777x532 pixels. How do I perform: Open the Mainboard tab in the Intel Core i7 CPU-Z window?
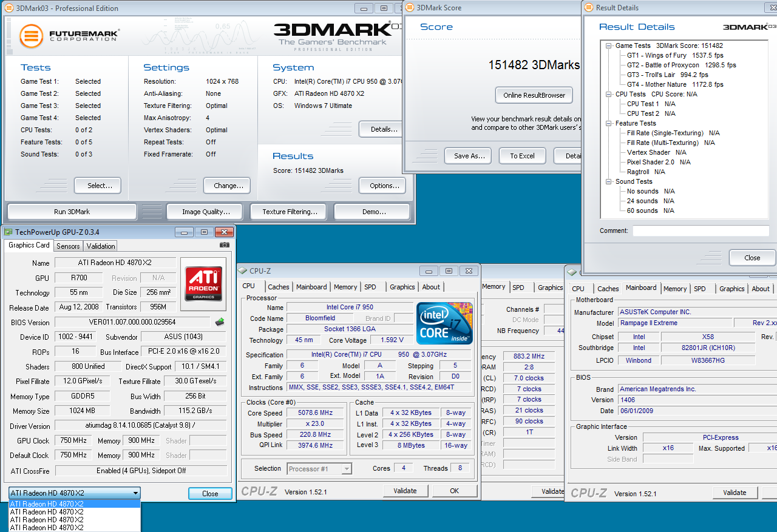312,287
